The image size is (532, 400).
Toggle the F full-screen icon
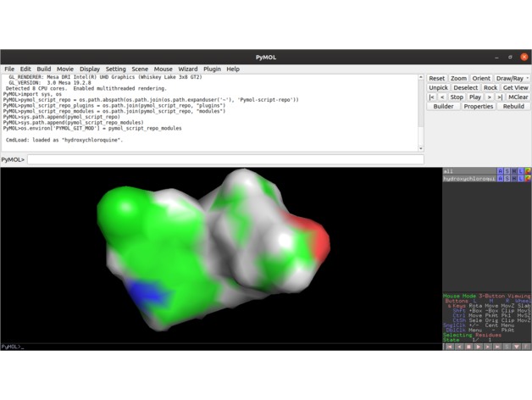(526, 347)
